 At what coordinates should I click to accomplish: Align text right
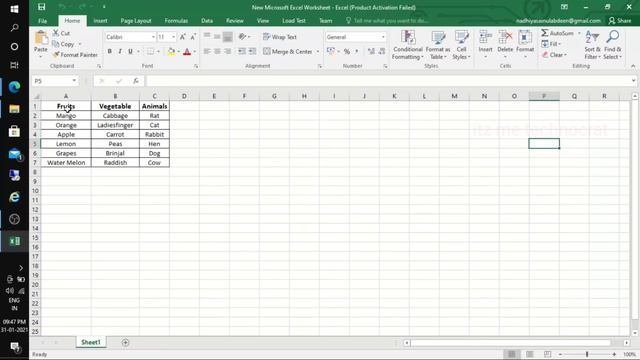(228, 51)
